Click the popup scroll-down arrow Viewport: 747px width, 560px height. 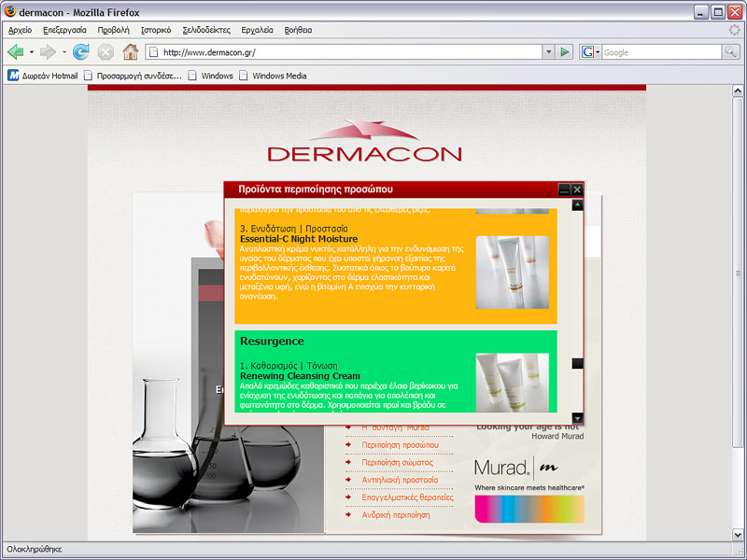[x=577, y=418]
